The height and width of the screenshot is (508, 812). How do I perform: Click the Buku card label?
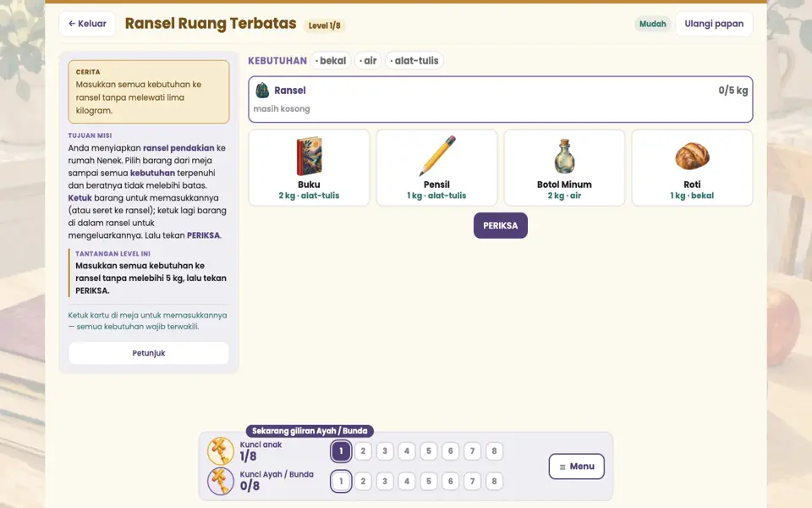coord(310,185)
